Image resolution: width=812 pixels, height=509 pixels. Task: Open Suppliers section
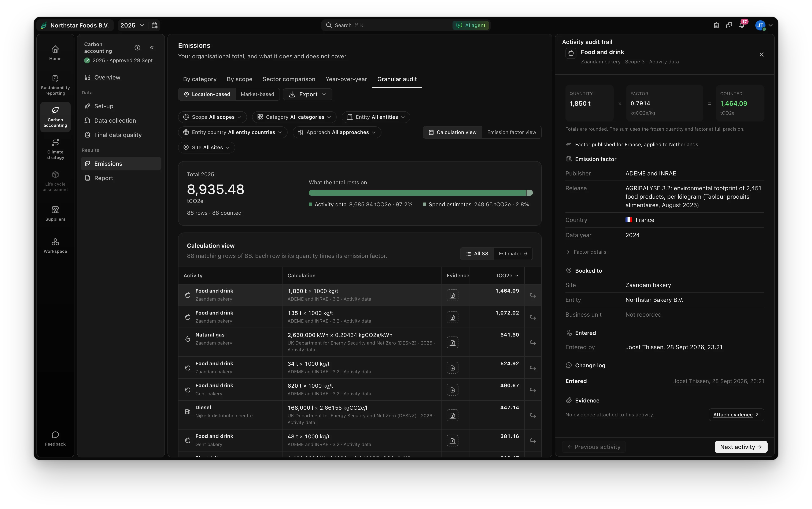(x=55, y=213)
